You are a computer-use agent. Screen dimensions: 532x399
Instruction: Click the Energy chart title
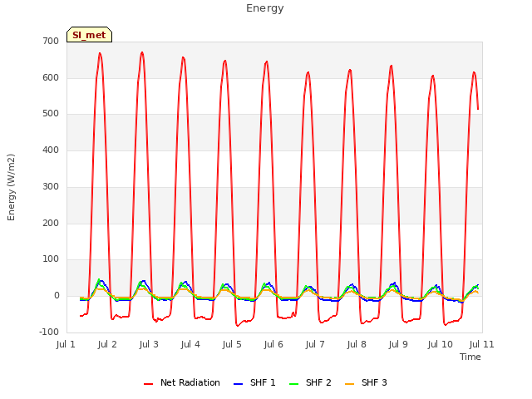pos(264,8)
